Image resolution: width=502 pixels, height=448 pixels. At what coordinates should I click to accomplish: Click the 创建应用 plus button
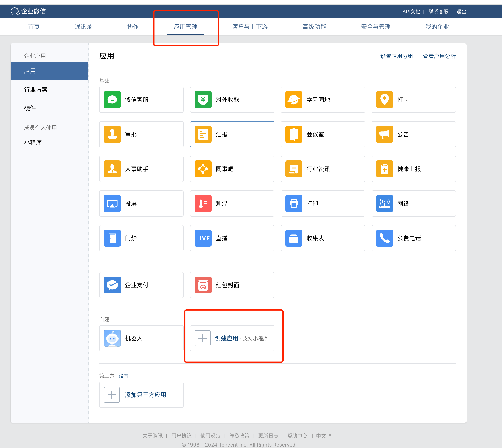tap(203, 338)
